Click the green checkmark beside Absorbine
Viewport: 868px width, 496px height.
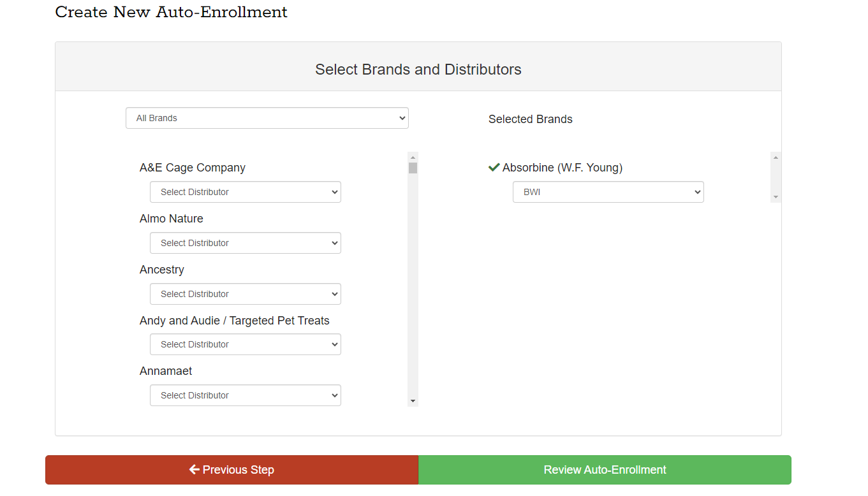[x=494, y=168]
